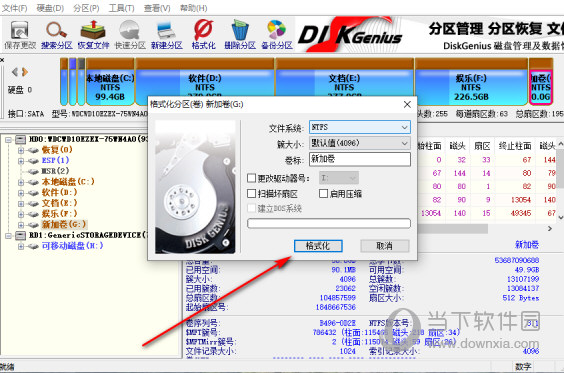Select 新加卷(G:) in the disk tree
The height and width of the screenshot is (373, 564).
(64, 224)
